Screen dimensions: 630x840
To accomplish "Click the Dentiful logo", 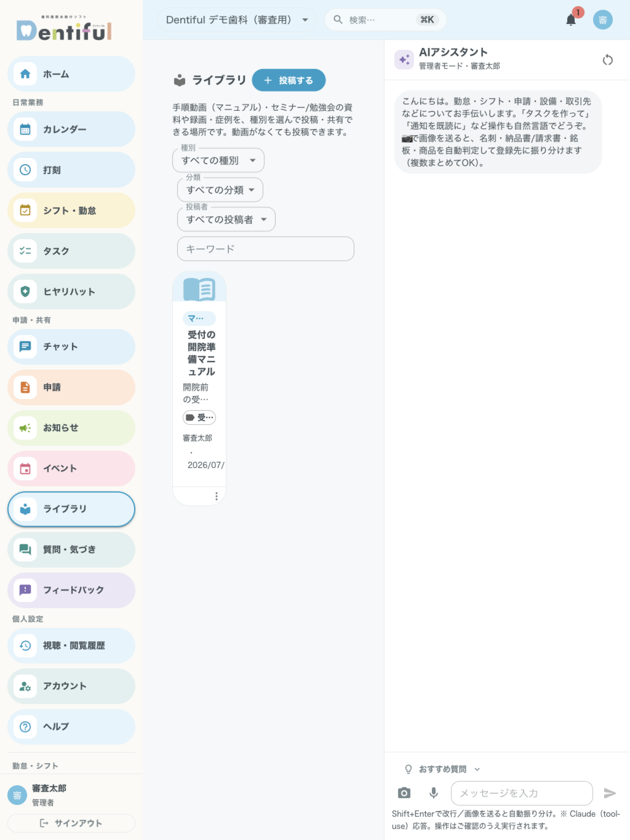I will click(64, 29).
